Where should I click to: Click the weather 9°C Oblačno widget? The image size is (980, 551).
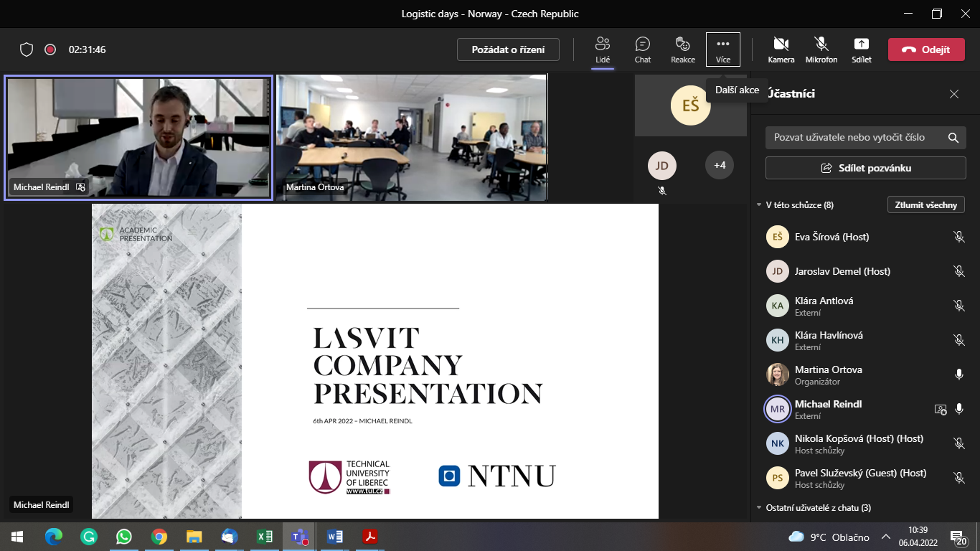click(x=829, y=537)
